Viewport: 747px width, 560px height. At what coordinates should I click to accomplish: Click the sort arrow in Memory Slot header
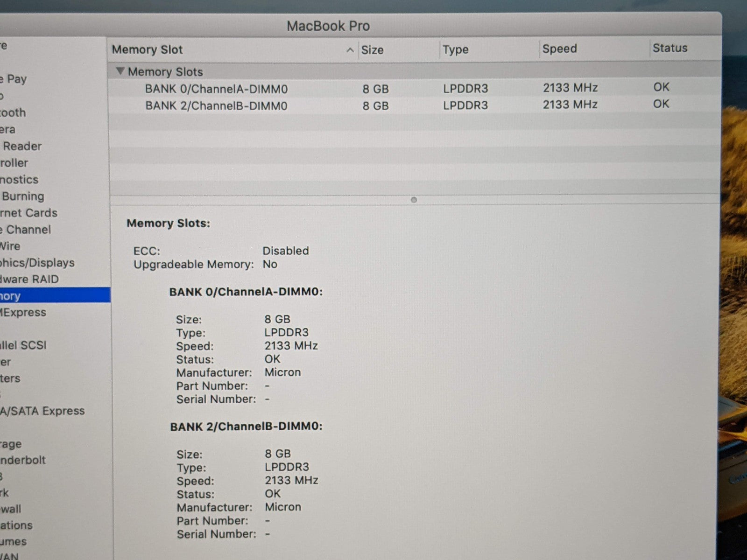(350, 50)
